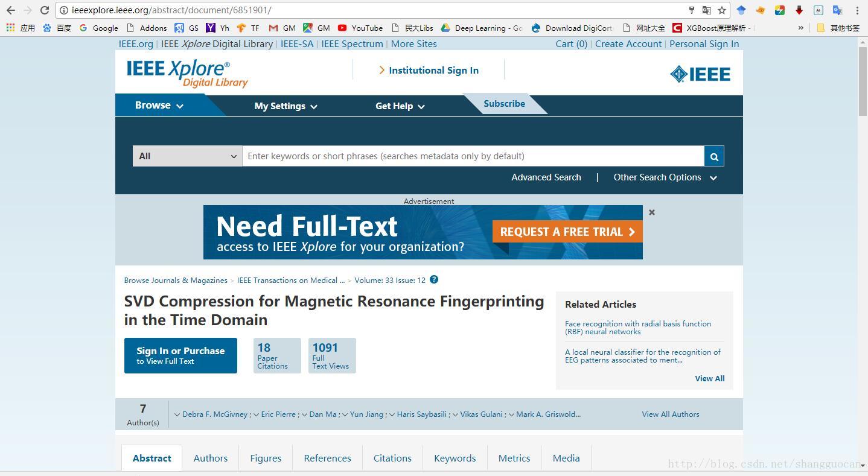Open the XGBoost CSDN bookmark
The width and height of the screenshot is (868, 476).
(x=713, y=28)
